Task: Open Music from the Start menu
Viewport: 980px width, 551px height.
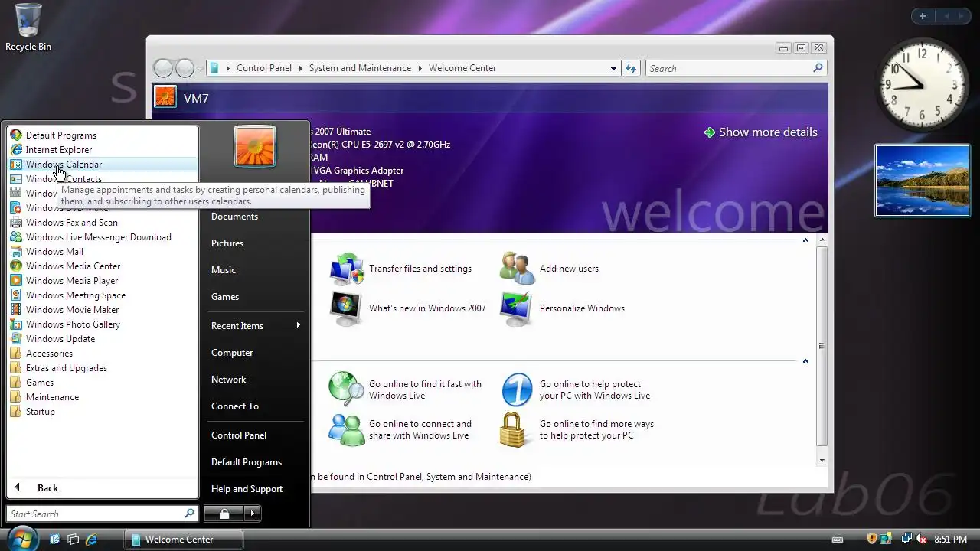Action: (x=255, y=270)
